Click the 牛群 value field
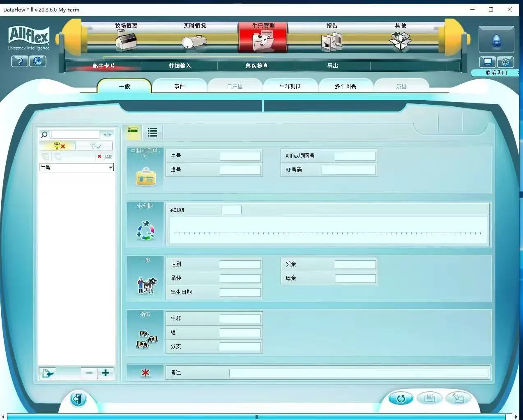The height and width of the screenshot is (420, 523). (240, 319)
